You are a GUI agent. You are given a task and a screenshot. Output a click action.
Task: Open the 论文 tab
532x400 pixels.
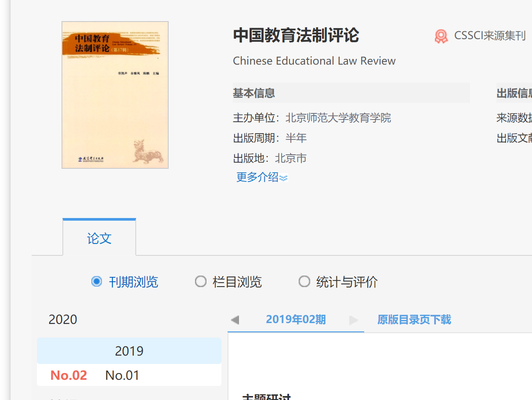tap(99, 238)
